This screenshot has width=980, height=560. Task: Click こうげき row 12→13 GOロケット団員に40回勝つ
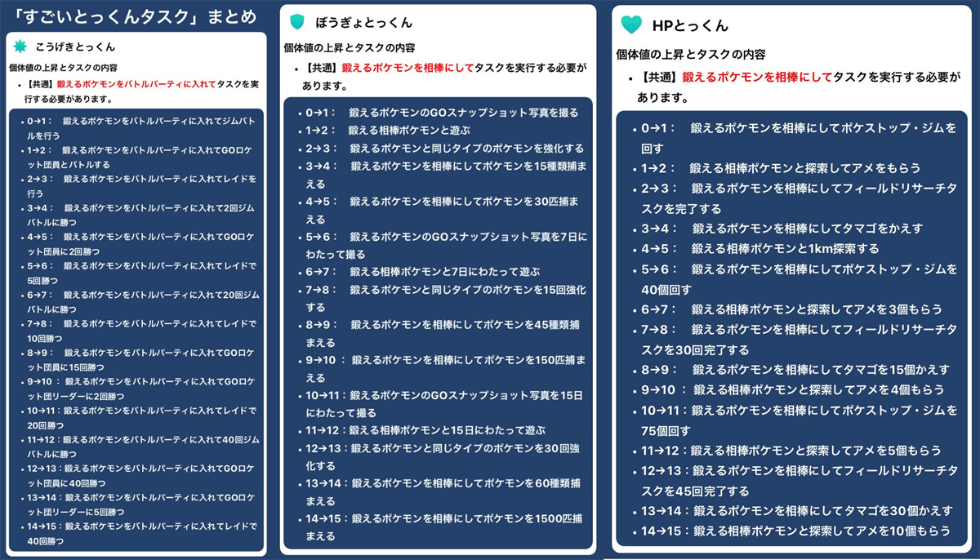140,477
